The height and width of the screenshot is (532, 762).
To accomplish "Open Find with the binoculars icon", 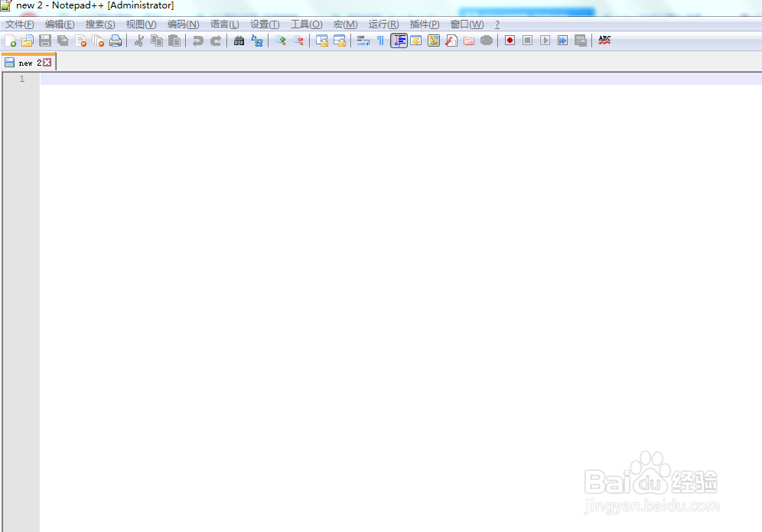I will point(239,41).
